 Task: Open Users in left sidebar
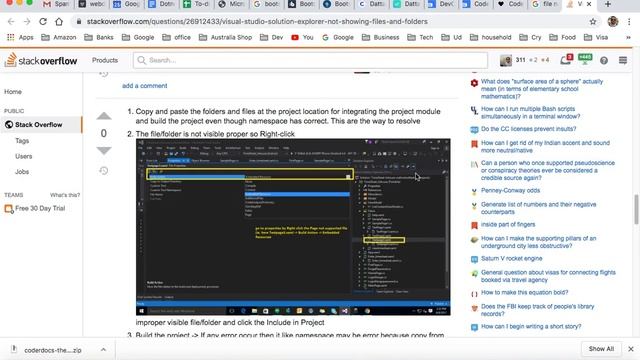click(x=23, y=156)
